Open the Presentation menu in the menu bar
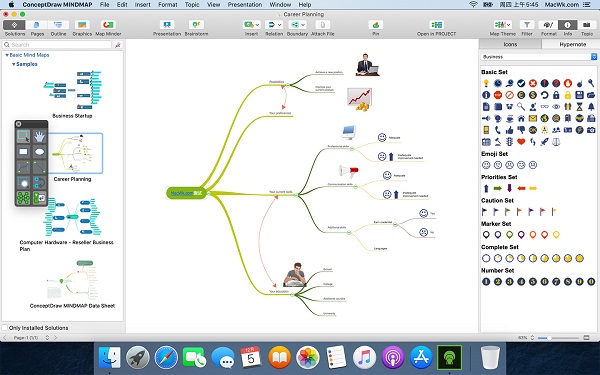This screenshot has height=375, width=600. 245,5
